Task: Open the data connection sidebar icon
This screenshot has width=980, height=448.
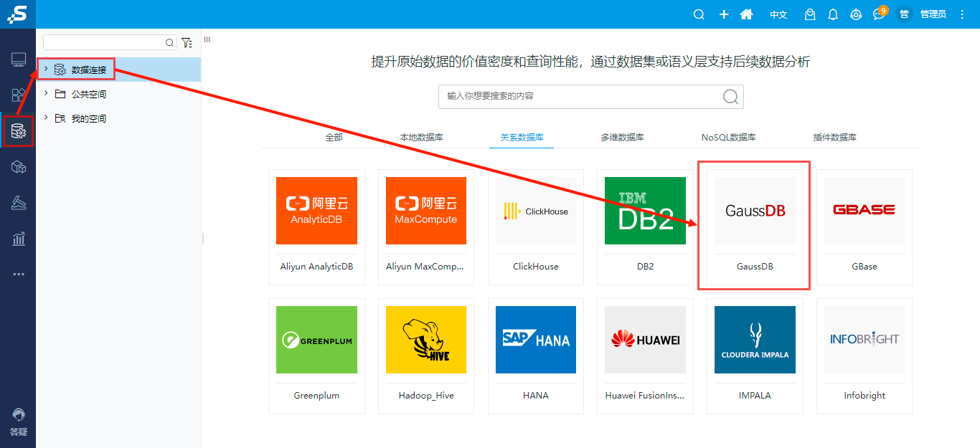Action: coord(19,130)
